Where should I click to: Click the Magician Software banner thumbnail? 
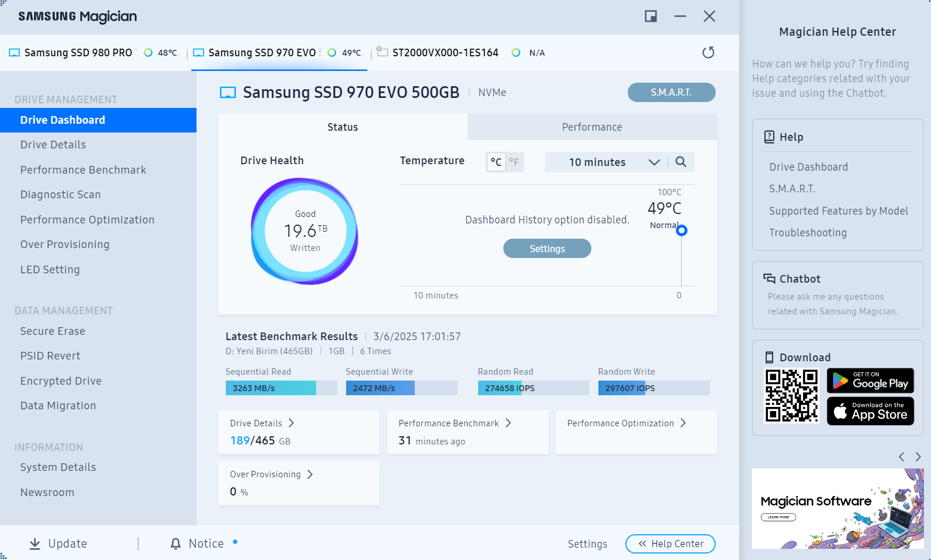[x=838, y=508]
